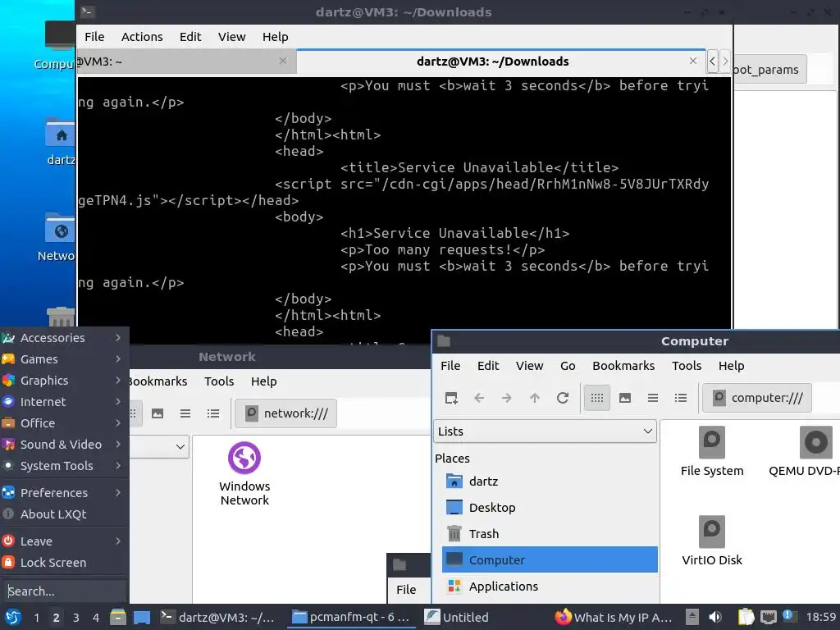Switch to virtual desktop 1
840x630 pixels.
pos(36,618)
